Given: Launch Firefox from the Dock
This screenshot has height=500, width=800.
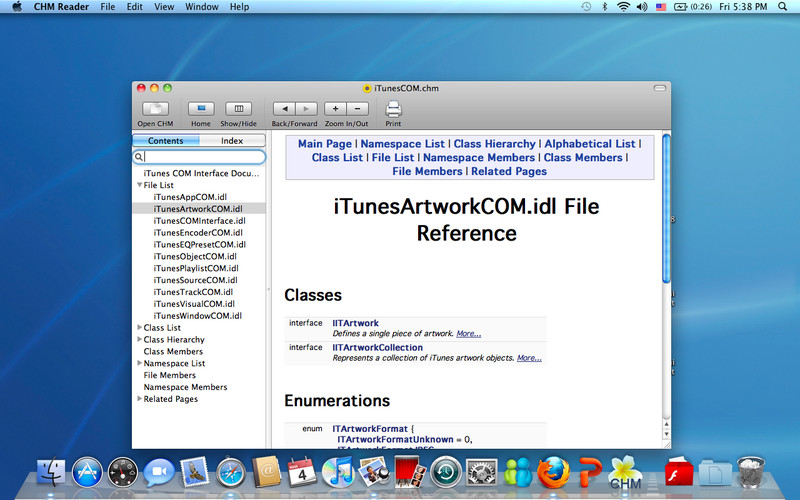Looking at the screenshot, I should coord(554,472).
